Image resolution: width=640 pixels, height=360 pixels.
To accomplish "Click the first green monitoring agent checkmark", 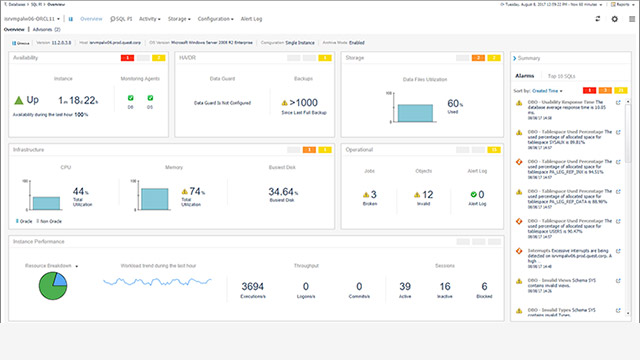I will (131, 98).
